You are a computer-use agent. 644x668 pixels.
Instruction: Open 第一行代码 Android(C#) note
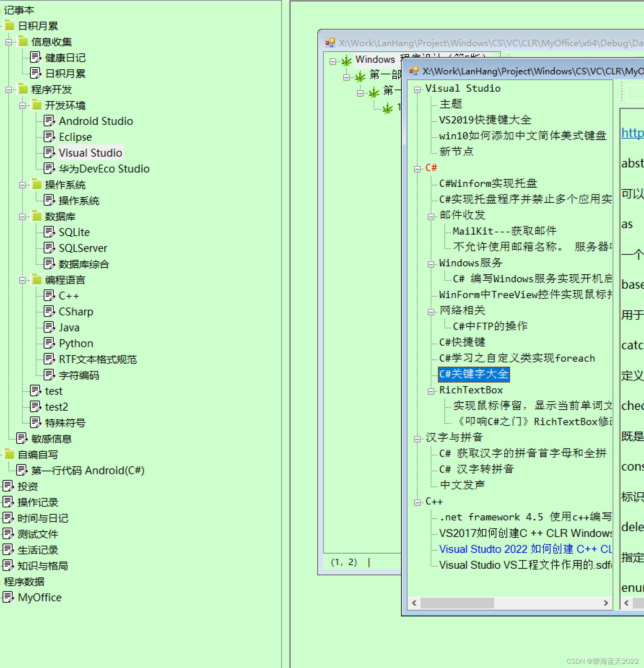pyautogui.click(x=88, y=471)
